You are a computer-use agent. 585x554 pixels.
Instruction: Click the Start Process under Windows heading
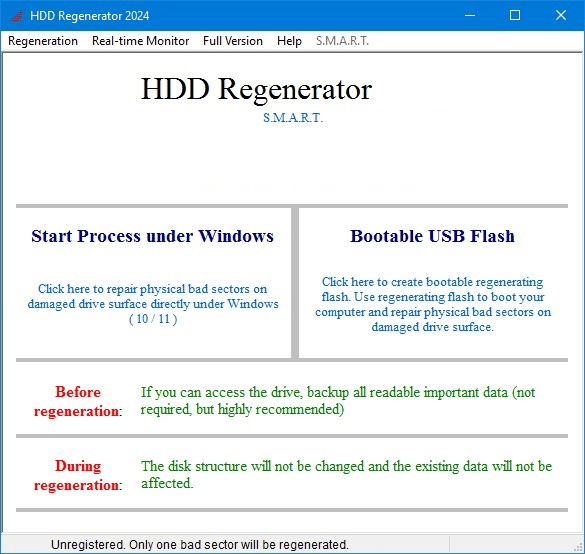152,236
